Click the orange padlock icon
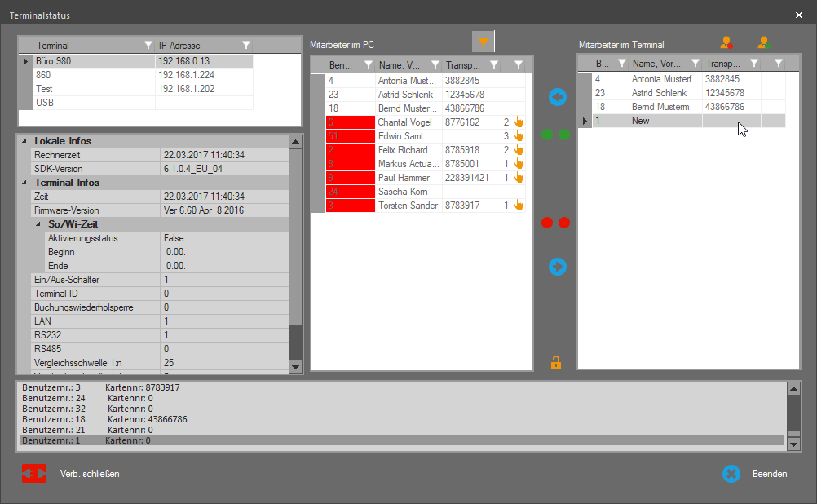Image resolution: width=817 pixels, height=504 pixels. (556, 362)
